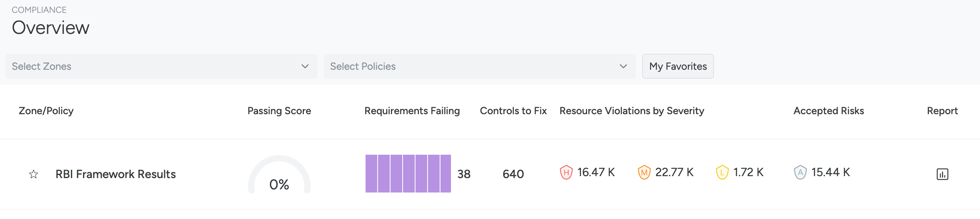Open the report chart icon

(x=942, y=174)
